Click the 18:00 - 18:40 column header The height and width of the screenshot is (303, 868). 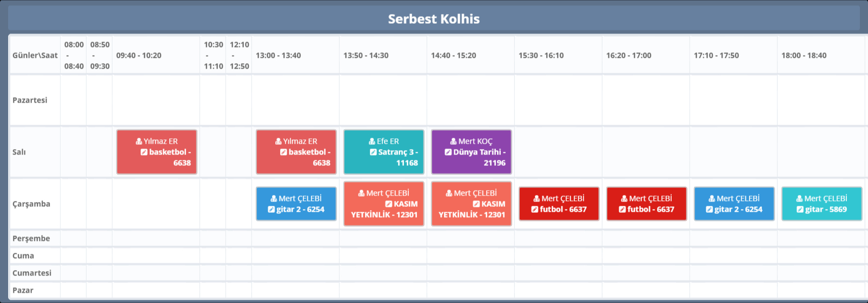(x=804, y=55)
